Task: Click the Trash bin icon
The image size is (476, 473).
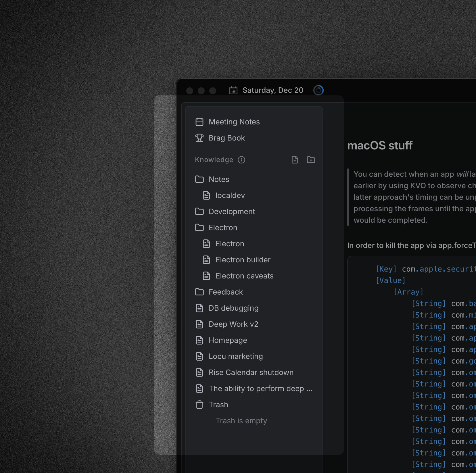Action: click(x=199, y=405)
